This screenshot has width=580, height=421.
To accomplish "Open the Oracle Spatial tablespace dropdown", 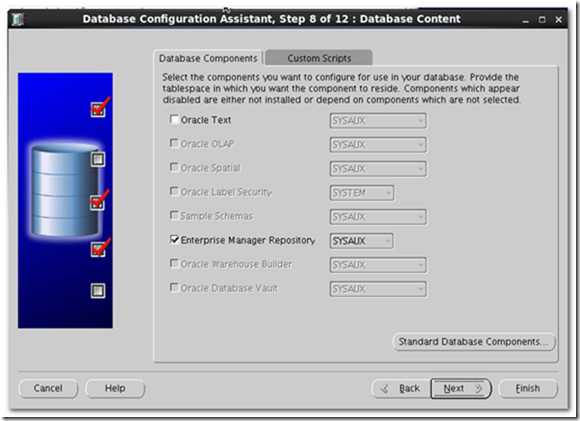I will pos(378,169).
